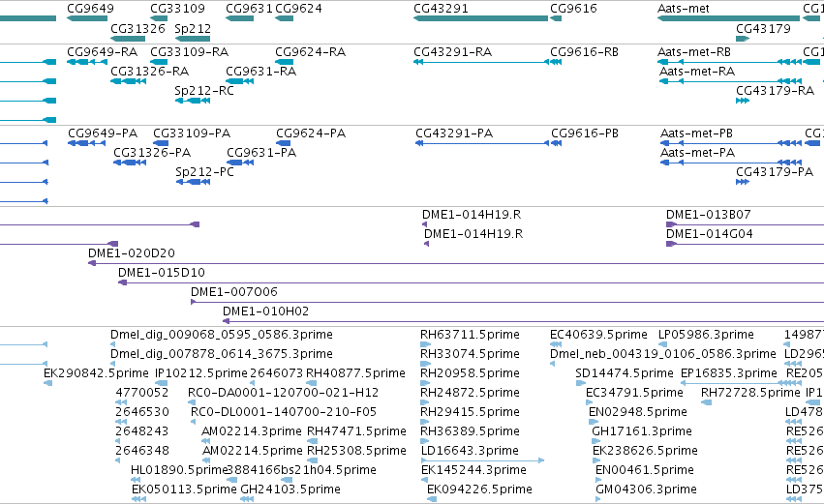
Task: Click EST Dmel_dig_009068_0595_0586.3prime
Action: [x=221, y=335]
